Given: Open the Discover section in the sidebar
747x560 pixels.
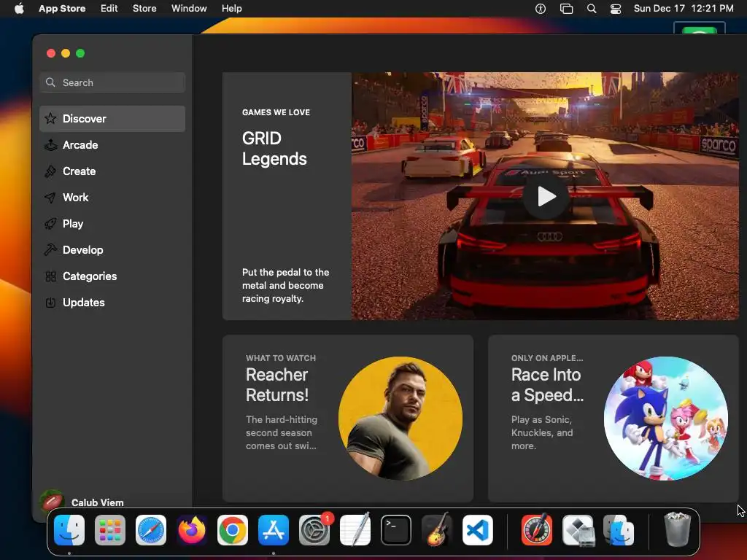Looking at the screenshot, I should [x=112, y=119].
